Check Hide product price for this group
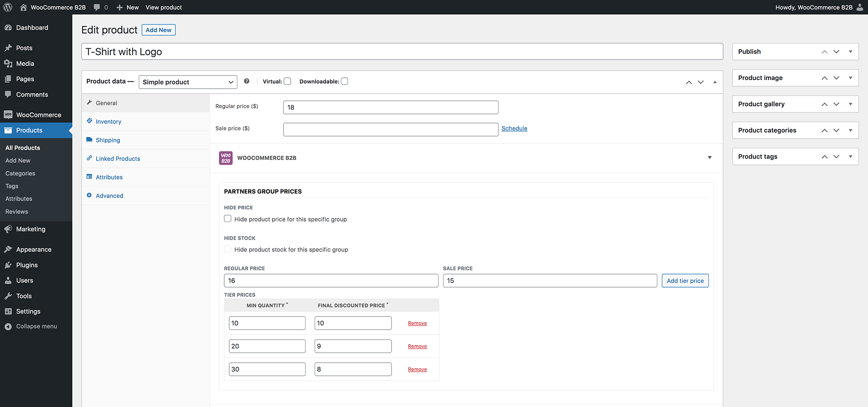Viewport: 868px width, 407px height. tap(228, 219)
